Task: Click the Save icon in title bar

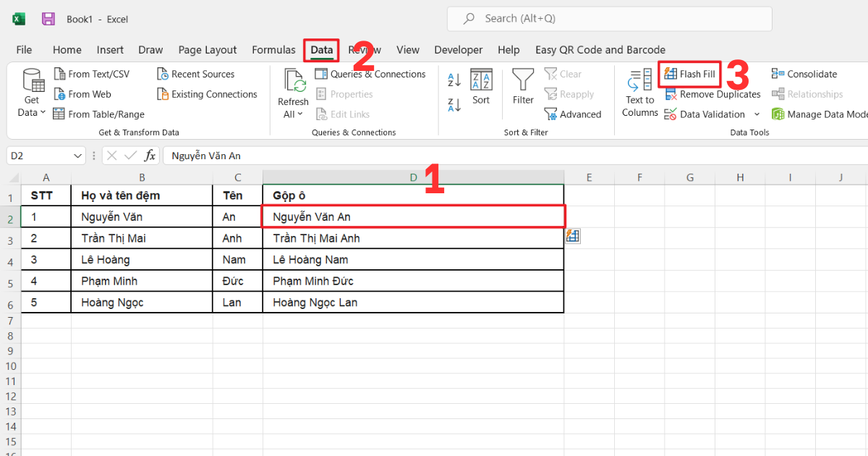Action: 48,19
